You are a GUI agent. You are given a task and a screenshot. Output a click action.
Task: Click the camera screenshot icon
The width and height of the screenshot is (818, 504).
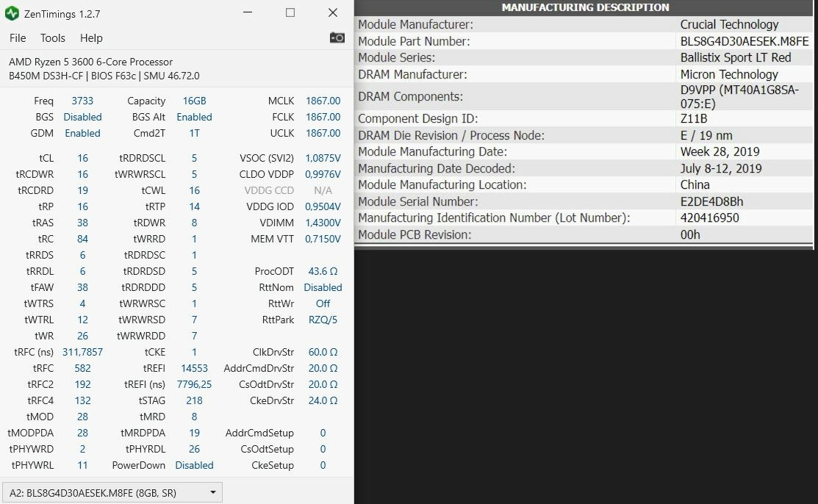tap(337, 37)
